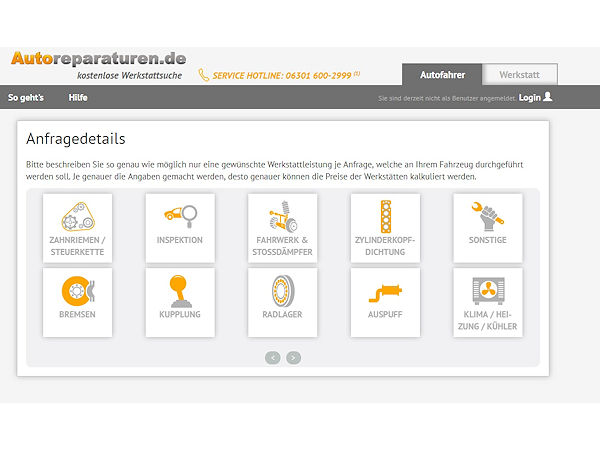
Task: Choose the Radlager wheel bearing icon
Action: [x=283, y=291]
